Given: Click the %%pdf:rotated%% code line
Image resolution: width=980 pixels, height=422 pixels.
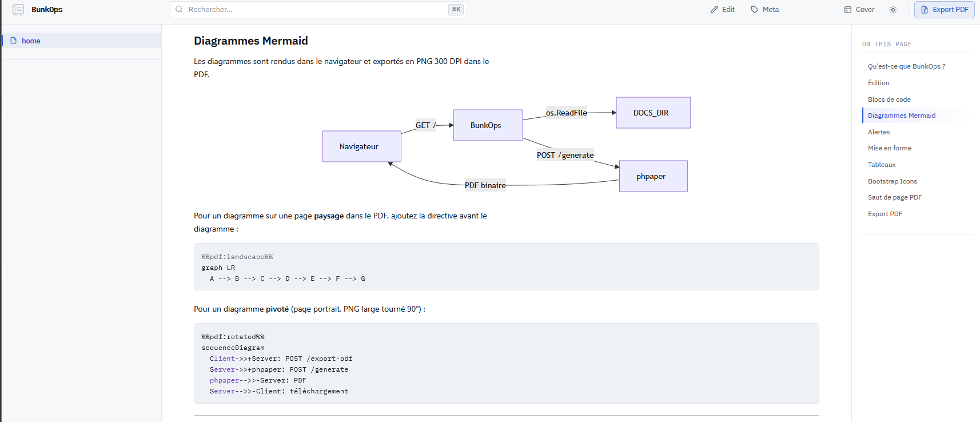Looking at the screenshot, I should pos(233,337).
